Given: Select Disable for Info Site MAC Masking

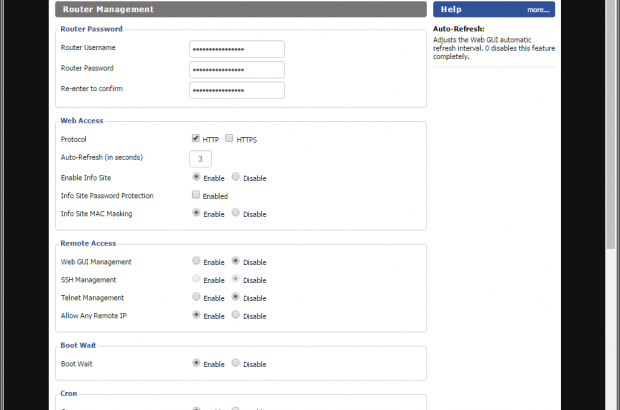Looking at the screenshot, I should [236, 213].
